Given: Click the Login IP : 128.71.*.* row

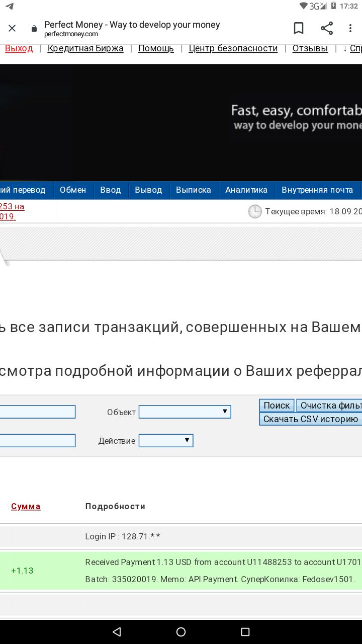Looking at the screenshot, I should [181, 536].
